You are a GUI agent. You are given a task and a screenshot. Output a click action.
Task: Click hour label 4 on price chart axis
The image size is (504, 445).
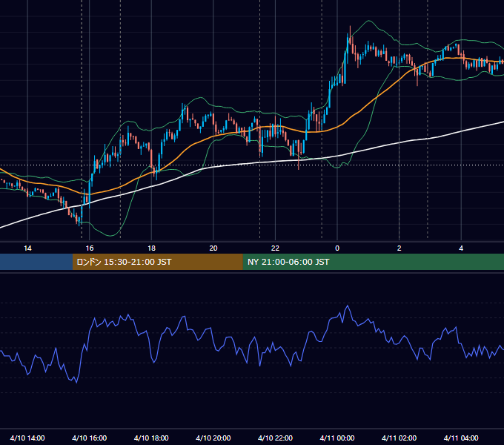click(461, 248)
